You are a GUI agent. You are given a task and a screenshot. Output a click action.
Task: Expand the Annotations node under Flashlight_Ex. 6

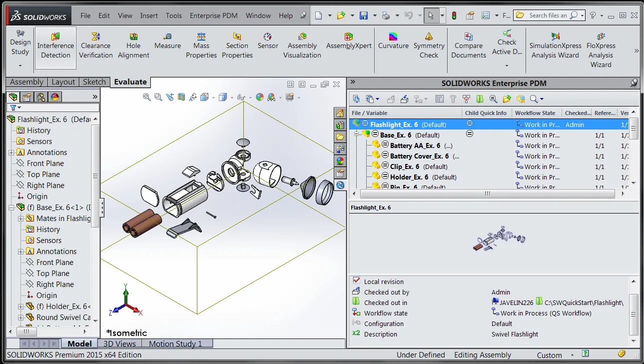11,152
